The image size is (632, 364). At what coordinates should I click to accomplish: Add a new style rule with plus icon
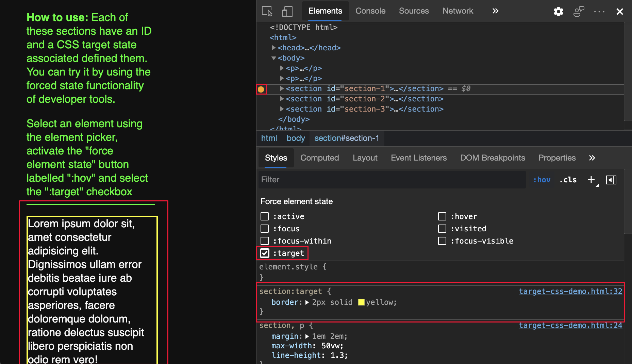pyautogui.click(x=591, y=180)
